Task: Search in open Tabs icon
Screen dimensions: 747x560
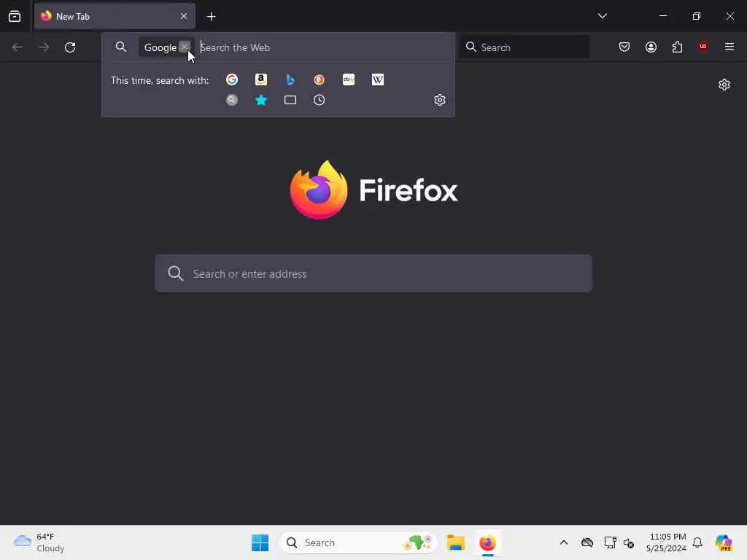Action: (x=290, y=100)
